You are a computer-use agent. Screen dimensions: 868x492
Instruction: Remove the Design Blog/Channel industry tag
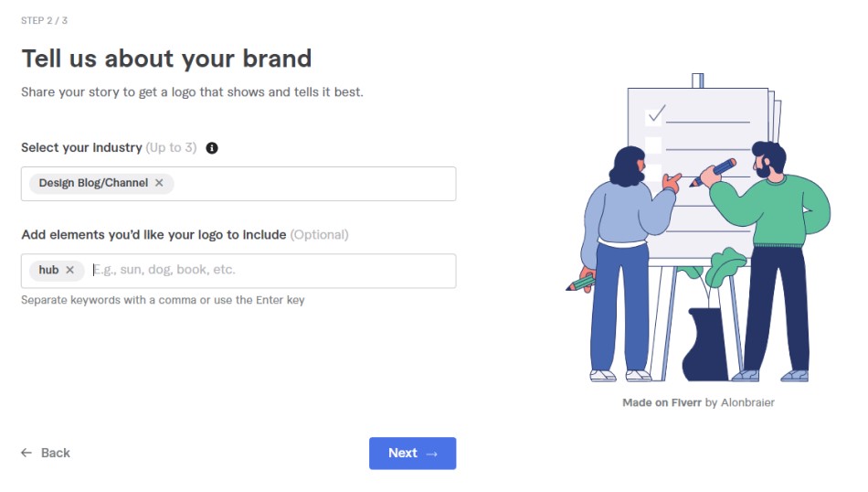(159, 183)
